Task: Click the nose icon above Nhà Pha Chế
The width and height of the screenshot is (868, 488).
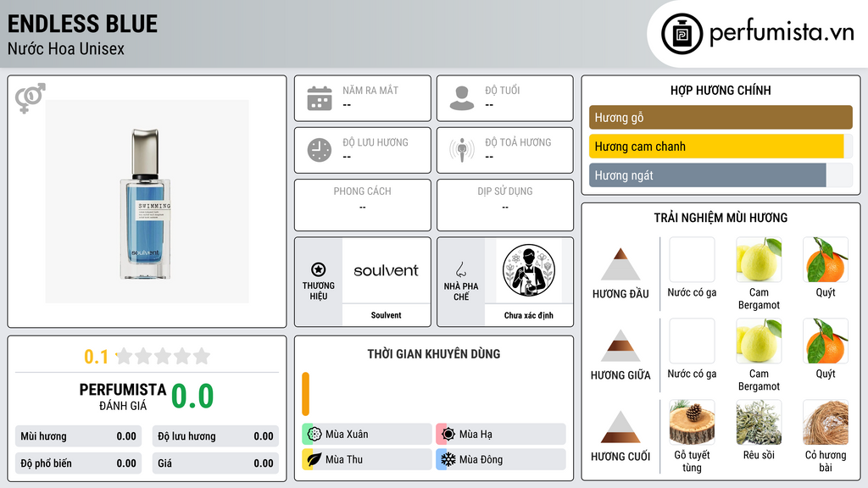Action: click(460, 269)
